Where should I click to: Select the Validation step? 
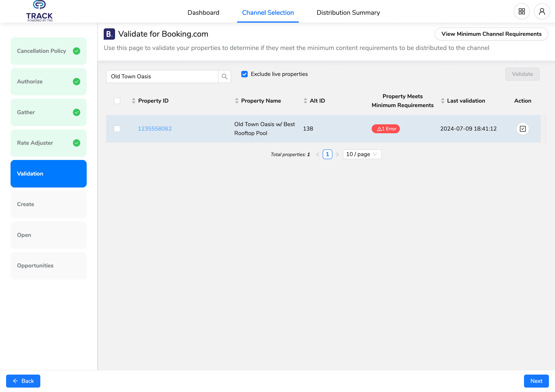pos(49,174)
